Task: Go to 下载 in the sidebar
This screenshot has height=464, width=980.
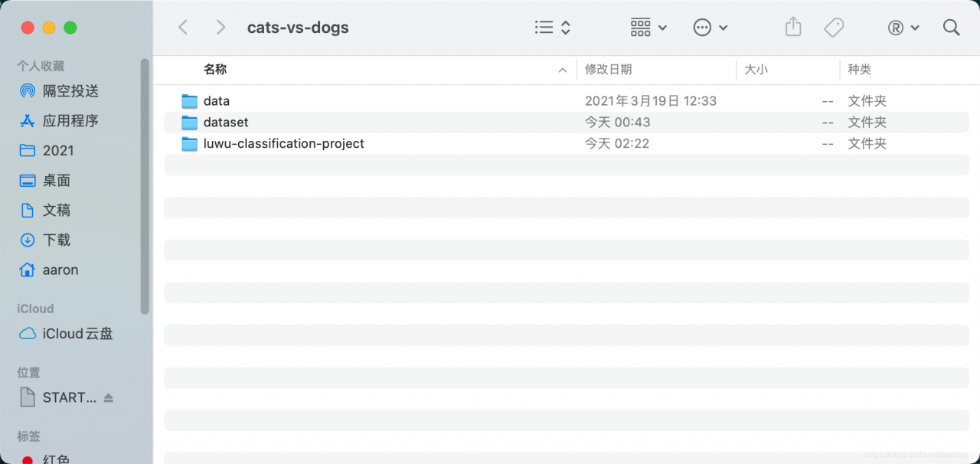Action: tap(57, 240)
